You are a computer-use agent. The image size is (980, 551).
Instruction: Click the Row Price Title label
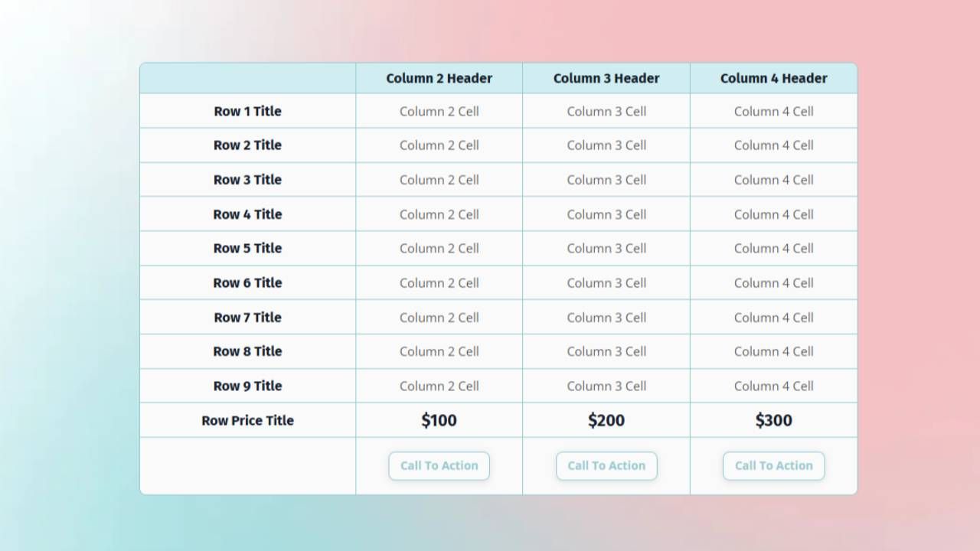click(247, 420)
